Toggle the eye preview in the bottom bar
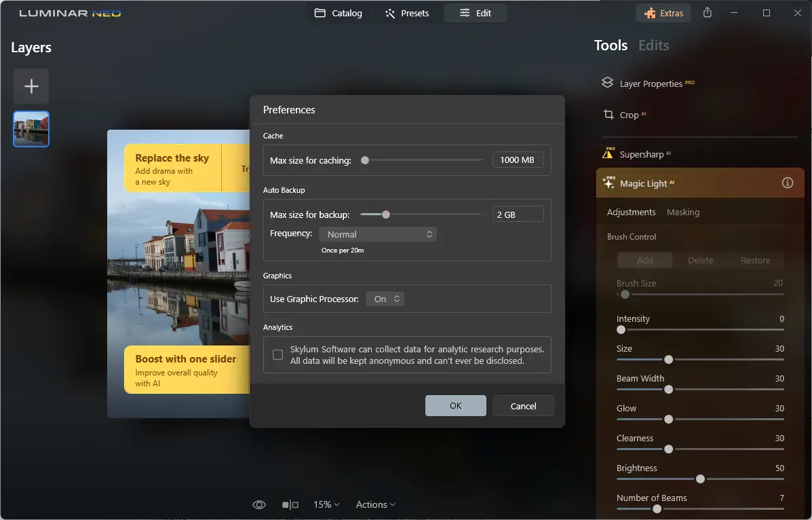This screenshot has height=520, width=812. [258, 504]
